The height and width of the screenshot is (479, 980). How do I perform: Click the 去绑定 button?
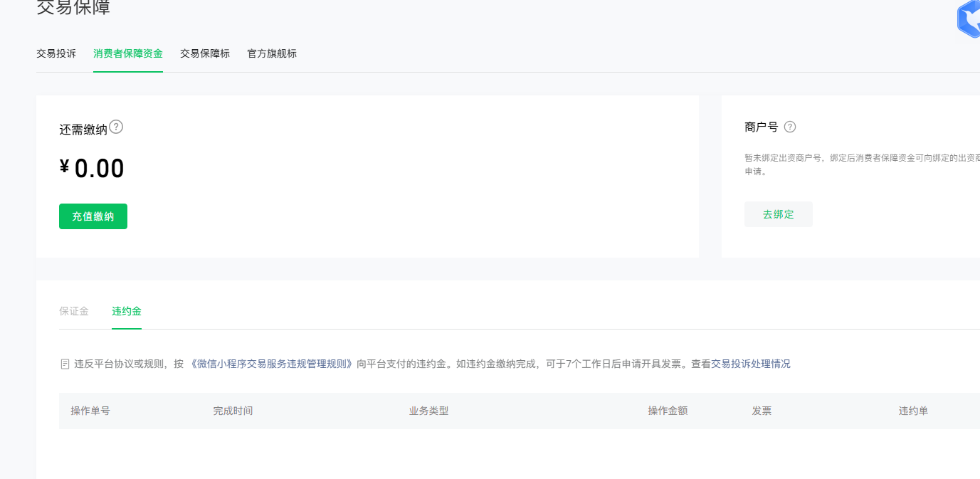(x=778, y=214)
